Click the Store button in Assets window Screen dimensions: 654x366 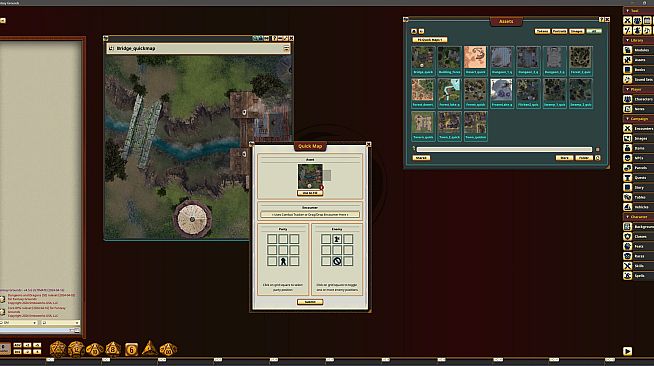point(564,158)
